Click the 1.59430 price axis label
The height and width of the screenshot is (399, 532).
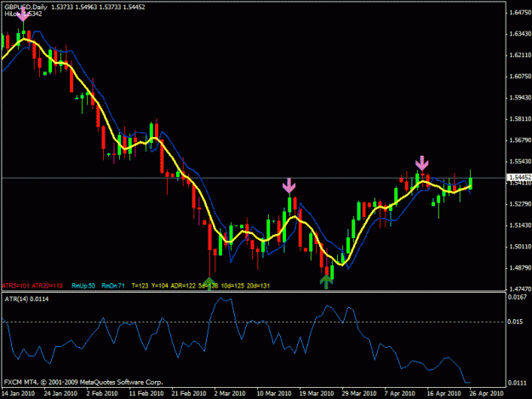pyautogui.click(x=519, y=98)
